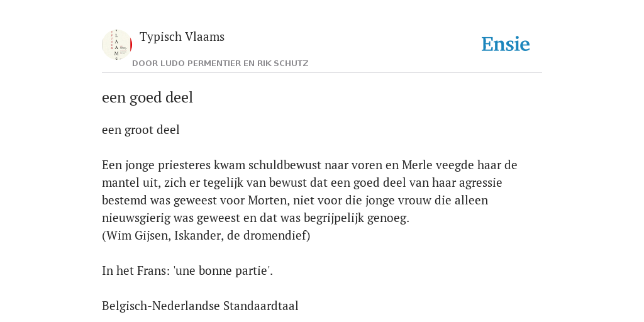Click the line starting 'bestemd was geweest voor'
Image resolution: width=644 pixels, height=322 pixels.
tap(295, 201)
